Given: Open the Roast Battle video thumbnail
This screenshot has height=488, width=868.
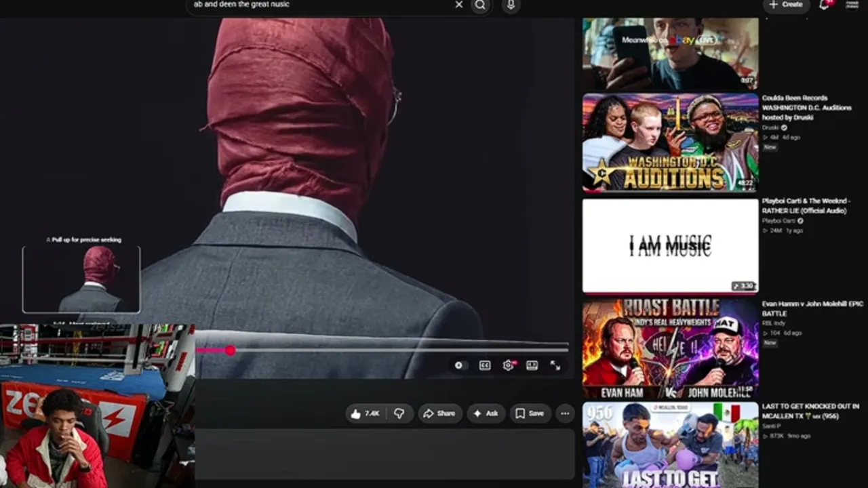Looking at the screenshot, I should pyautogui.click(x=670, y=349).
